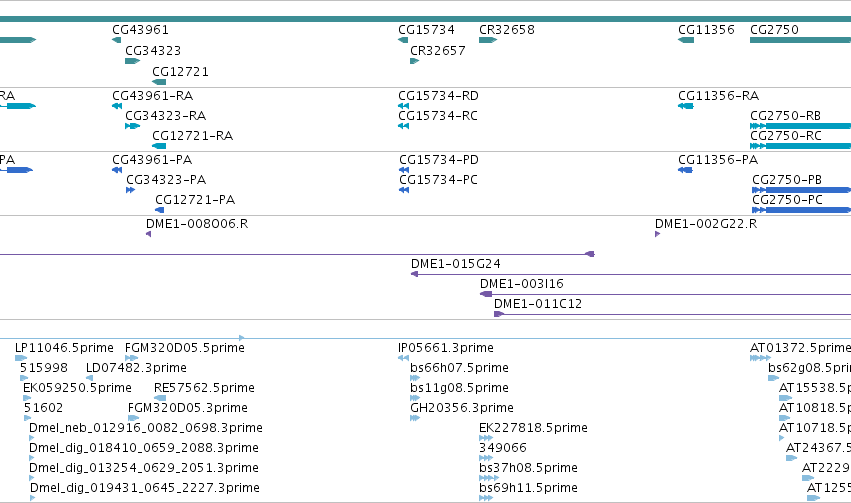This screenshot has width=851, height=503.
Task: Select the LP11046.5prime EST glyph
Action: [21, 358]
